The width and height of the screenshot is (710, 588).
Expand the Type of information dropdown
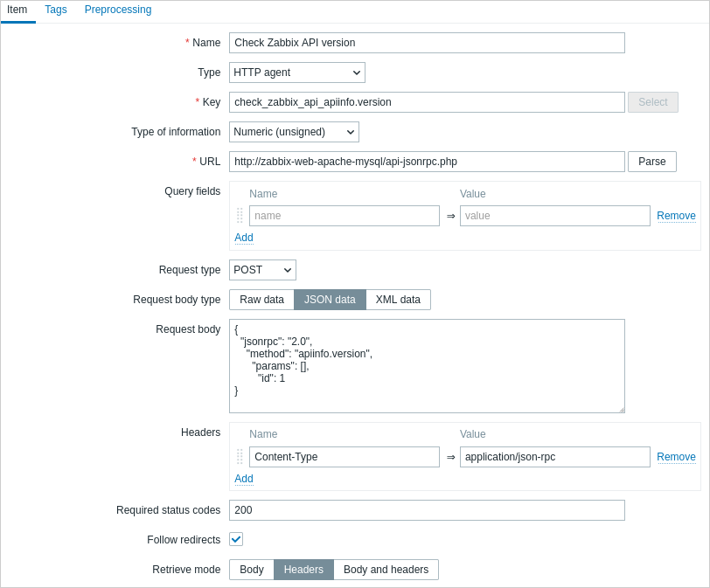[294, 132]
